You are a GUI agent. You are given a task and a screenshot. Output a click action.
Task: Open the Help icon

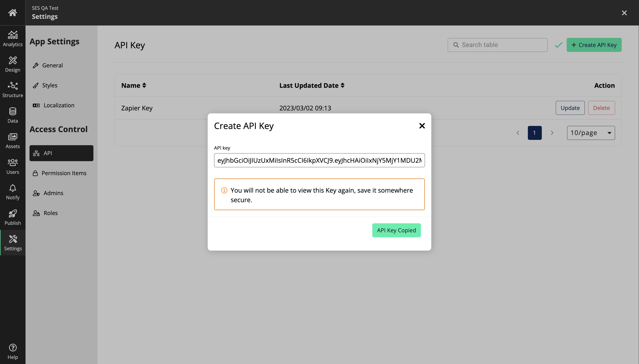pos(12,352)
